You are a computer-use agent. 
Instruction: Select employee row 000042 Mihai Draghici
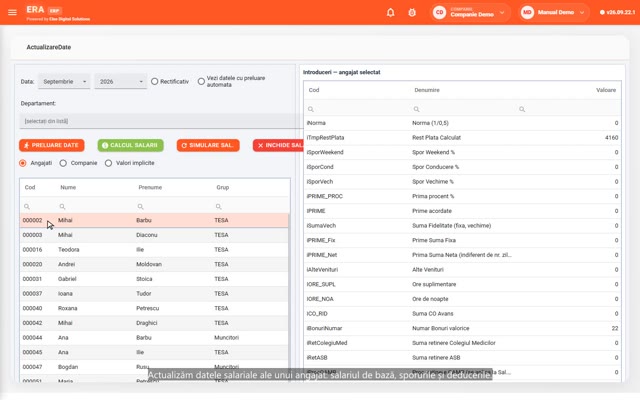[x=154, y=323]
